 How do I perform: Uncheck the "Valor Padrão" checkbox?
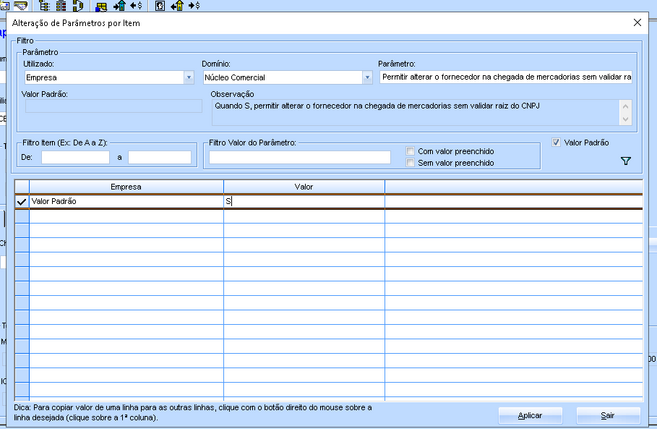pos(557,142)
